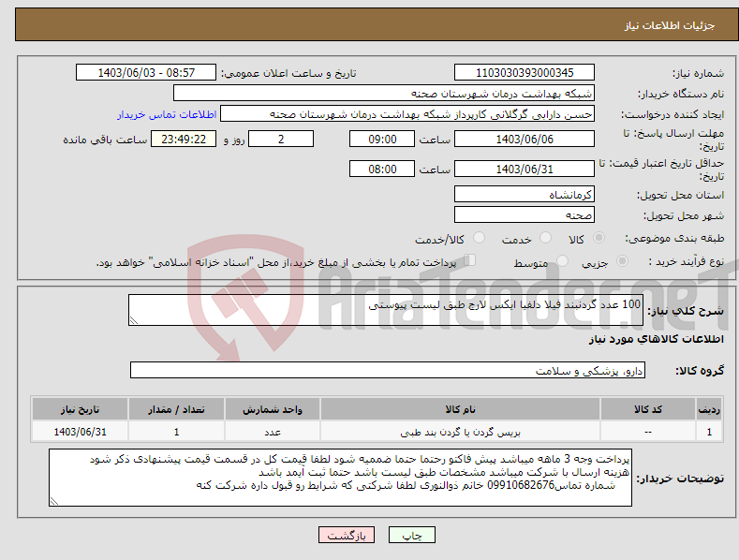Screen dimensions: 739x560
Task: Select the جزیی purchase type radio
Action: point(622,260)
